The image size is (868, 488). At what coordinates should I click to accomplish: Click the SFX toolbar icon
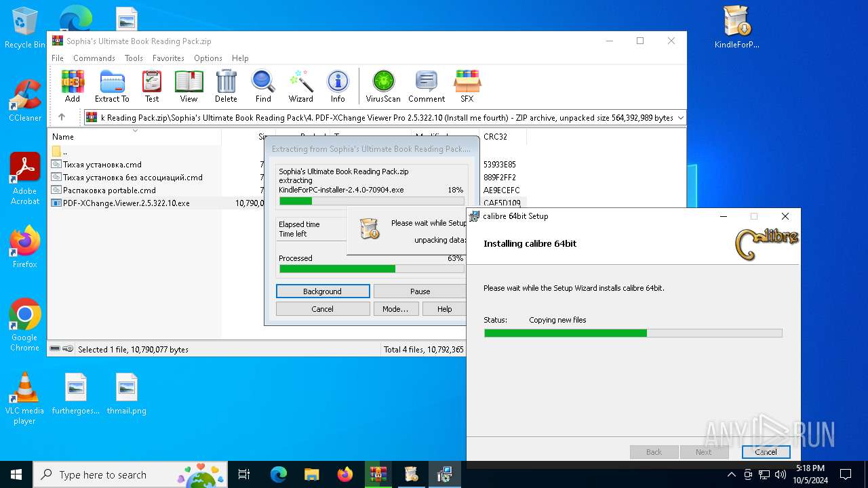point(467,86)
